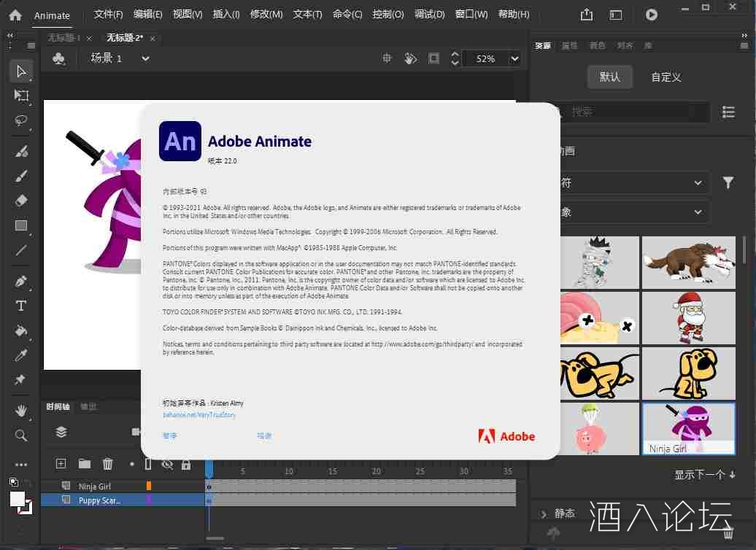The height and width of the screenshot is (550, 756).
Task: Toggle the Ninja Girl layer orange outline box
Action: tap(149, 486)
